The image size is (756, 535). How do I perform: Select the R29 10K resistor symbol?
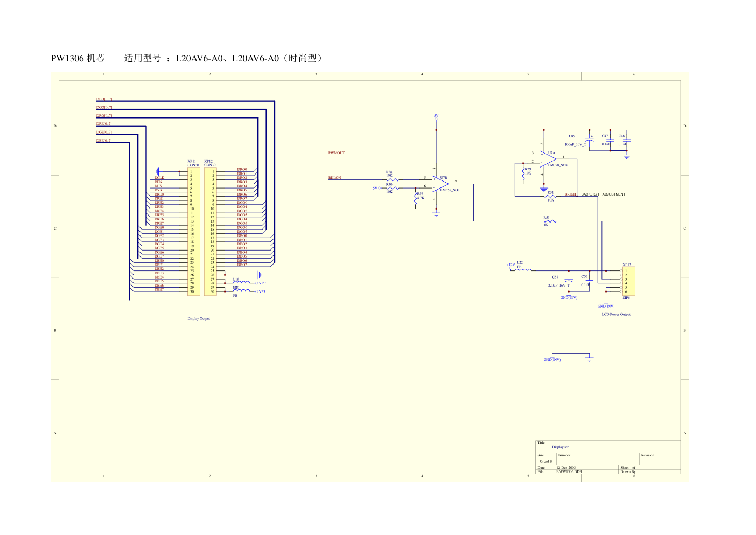tap(523, 172)
